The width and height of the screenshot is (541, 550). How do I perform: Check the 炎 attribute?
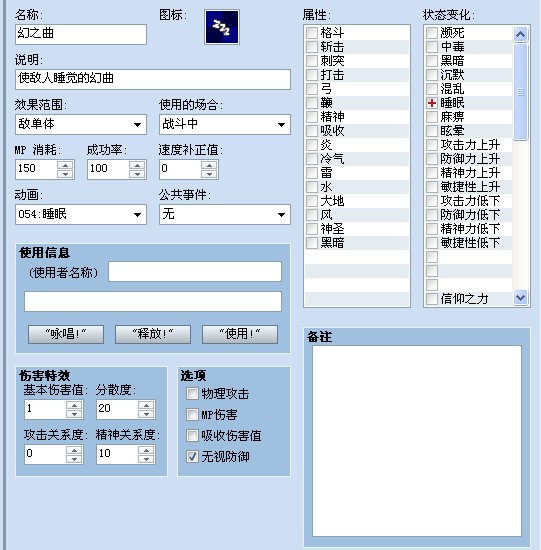click(312, 145)
